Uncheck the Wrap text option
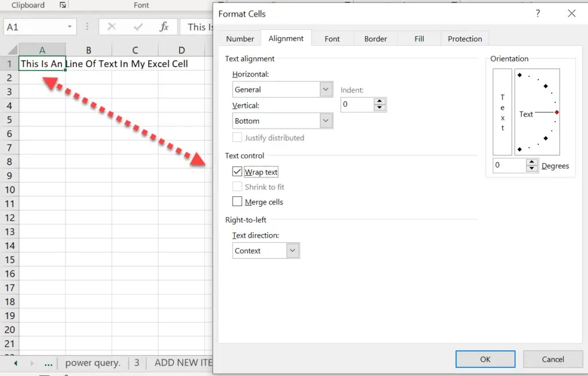 point(237,171)
